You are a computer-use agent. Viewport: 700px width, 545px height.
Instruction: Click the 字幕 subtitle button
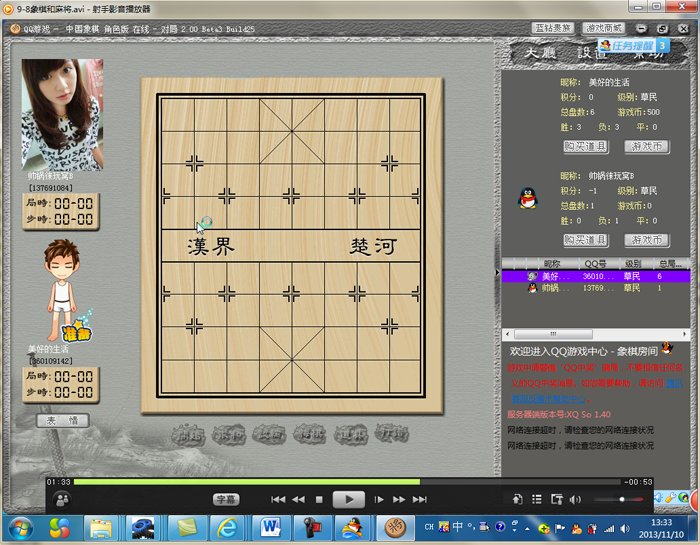coord(226,499)
